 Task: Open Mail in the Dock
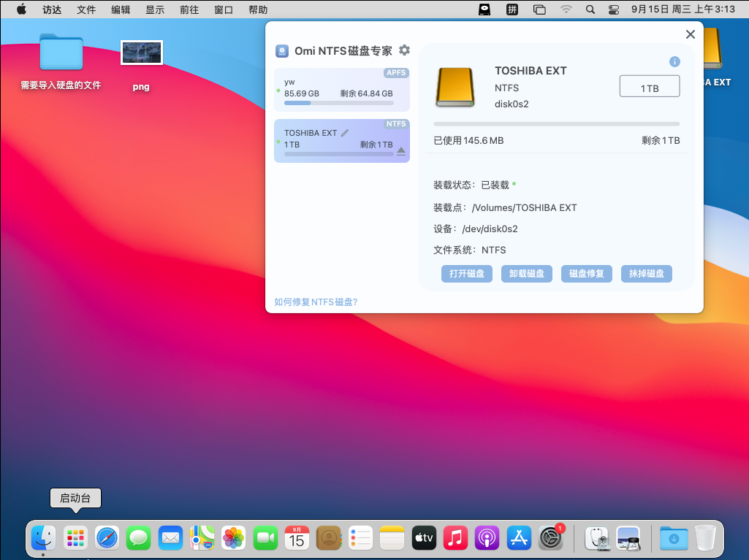(170, 539)
